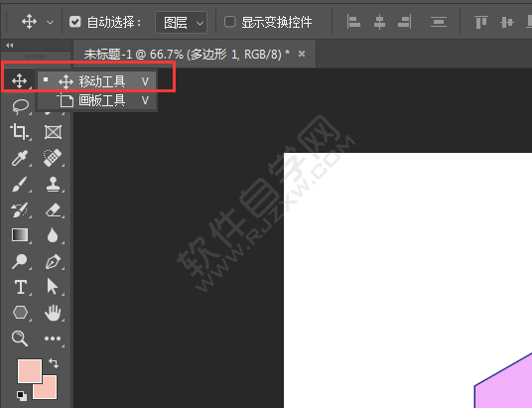This screenshot has width=532, height=408.
Task: Click the Move tool icon in options bar
Action: tap(29, 22)
